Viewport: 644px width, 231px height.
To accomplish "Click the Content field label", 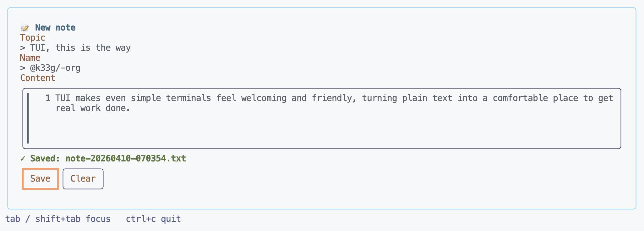I will (38, 78).
